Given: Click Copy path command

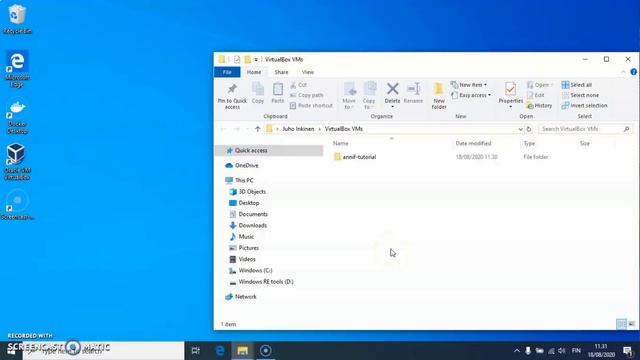Looking at the screenshot, I should tap(307, 95).
